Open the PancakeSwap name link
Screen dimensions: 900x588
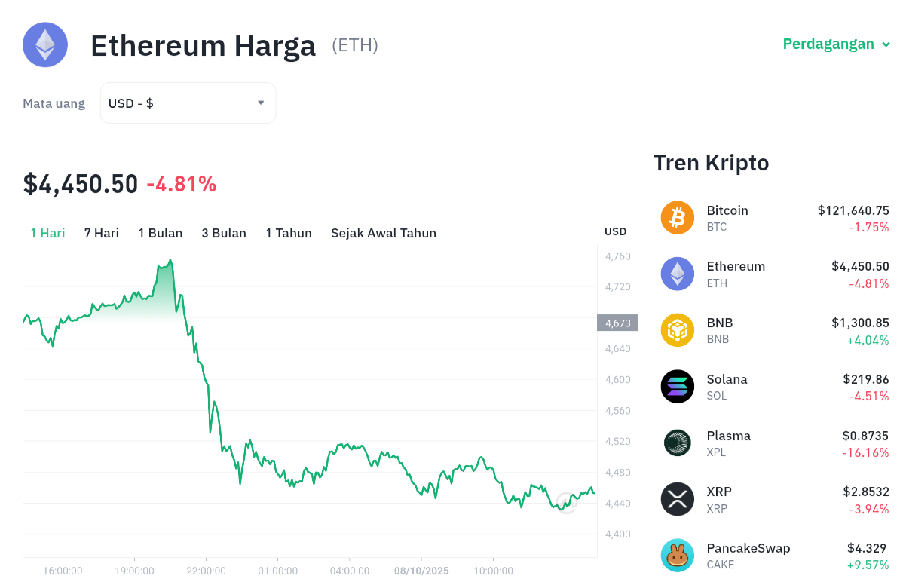coord(748,548)
